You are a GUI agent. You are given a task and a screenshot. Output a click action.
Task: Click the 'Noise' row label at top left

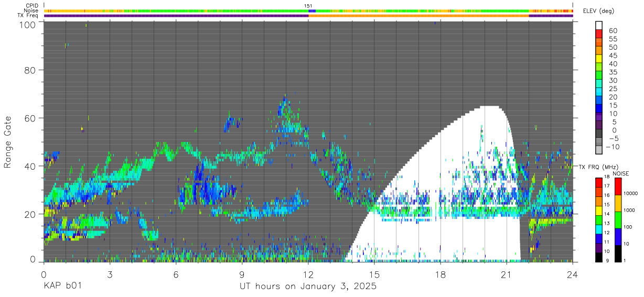pos(32,10)
